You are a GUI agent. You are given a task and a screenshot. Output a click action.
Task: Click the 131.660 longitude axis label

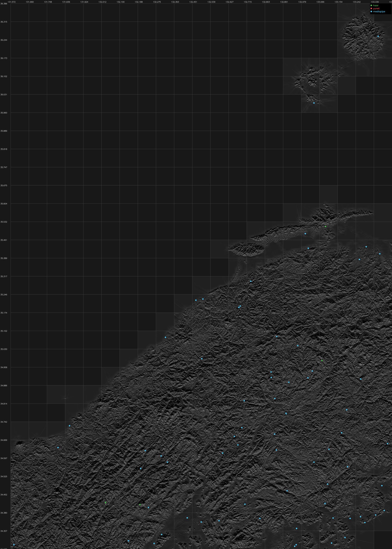[30, 2]
